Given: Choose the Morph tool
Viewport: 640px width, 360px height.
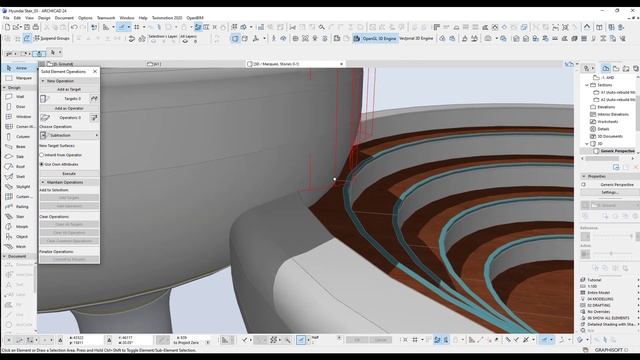Looking at the screenshot, I should (18, 227).
